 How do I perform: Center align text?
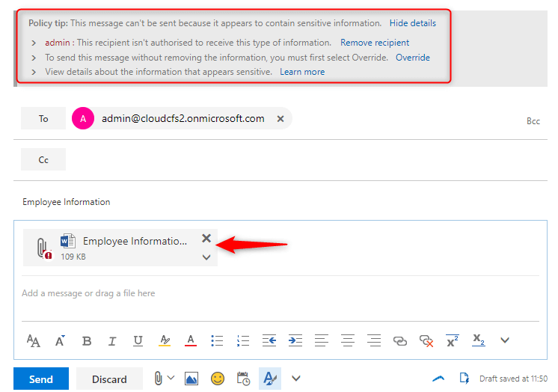click(x=348, y=340)
